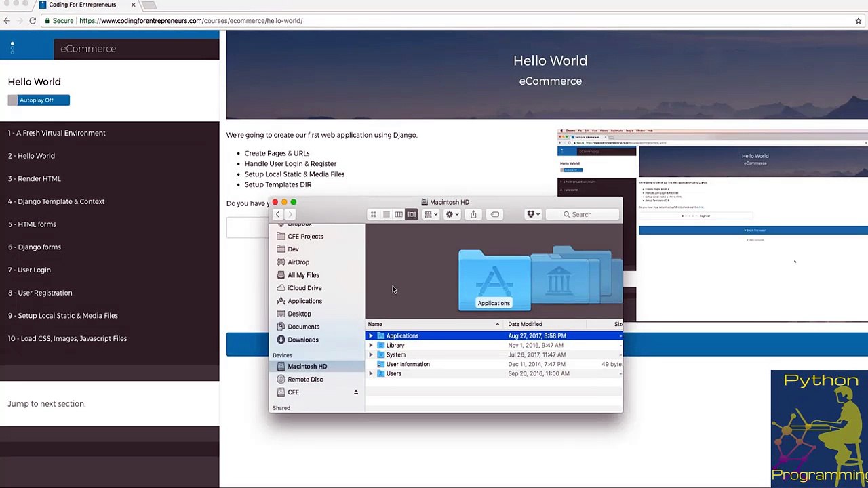
Task: Open the Finder action gear menu
Action: [x=452, y=214]
